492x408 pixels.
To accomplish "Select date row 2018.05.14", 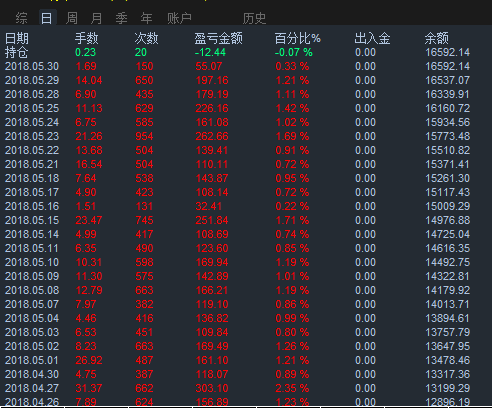I will pos(32,234).
